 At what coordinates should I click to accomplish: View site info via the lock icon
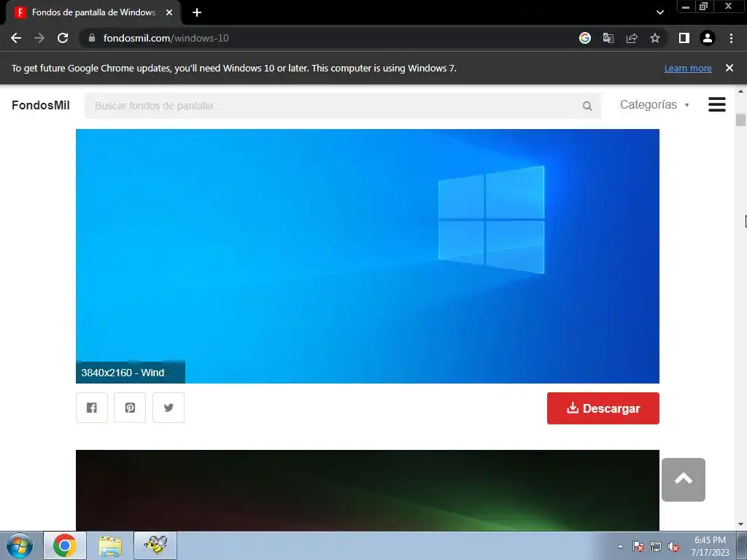point(92,38)
